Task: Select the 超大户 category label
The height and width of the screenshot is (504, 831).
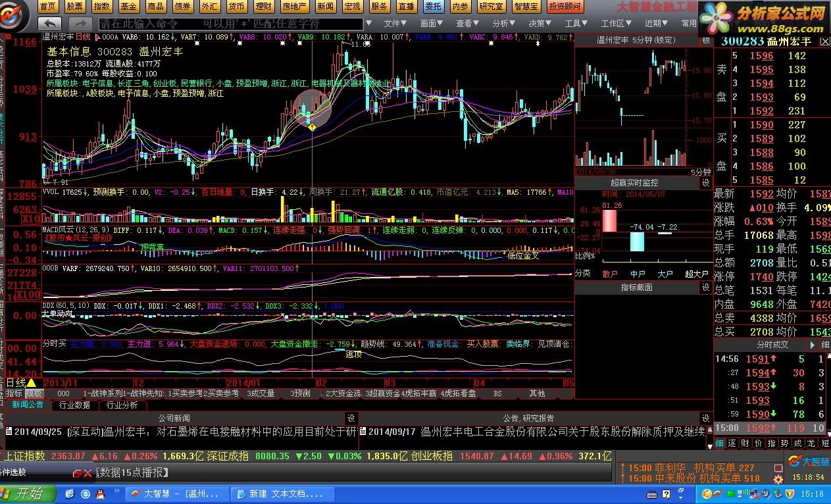Action: coord(695,273)
